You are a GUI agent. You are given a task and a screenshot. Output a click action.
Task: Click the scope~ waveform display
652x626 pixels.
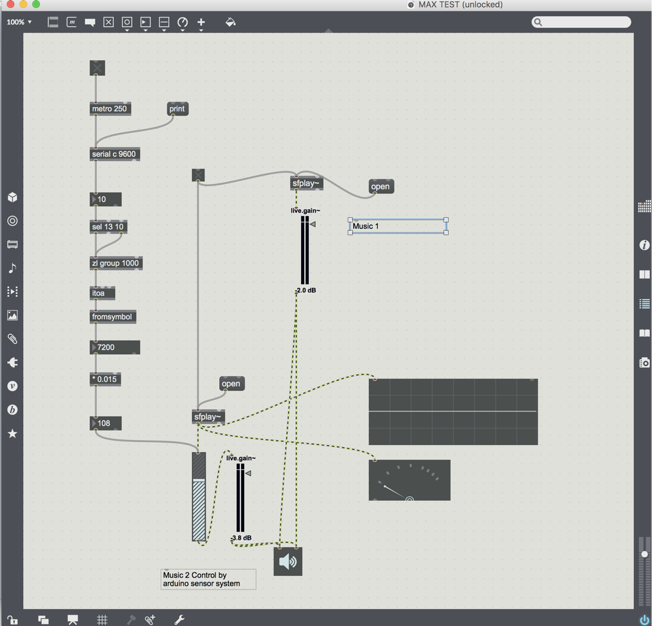[x=453, y=412]
